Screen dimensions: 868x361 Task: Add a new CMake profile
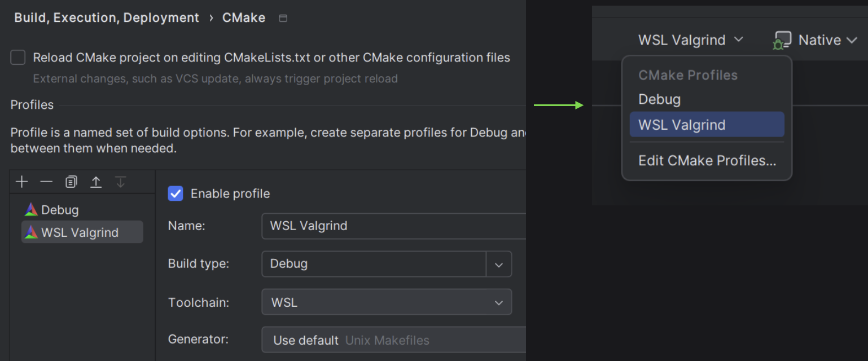click(x=21, y=182)
